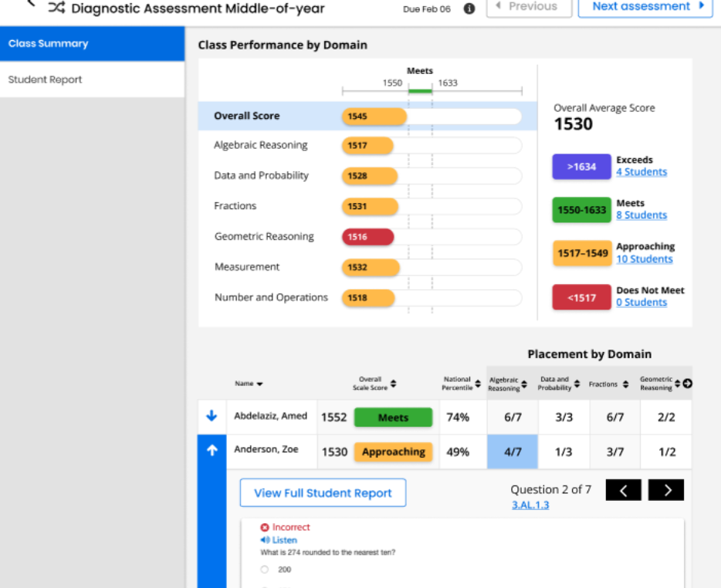Viewport: 721px width, 588px height.
Task: Click the back arrow at top left
Action: coord(31,4)
